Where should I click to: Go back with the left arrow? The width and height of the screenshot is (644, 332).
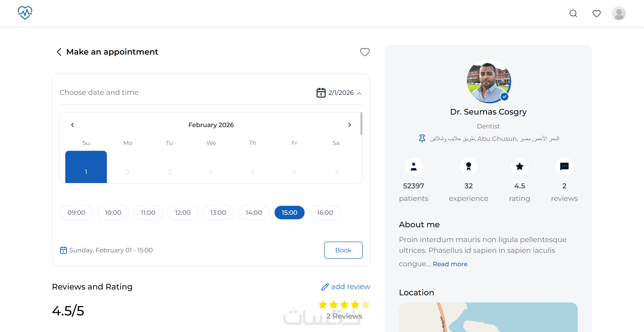point(59,52)
